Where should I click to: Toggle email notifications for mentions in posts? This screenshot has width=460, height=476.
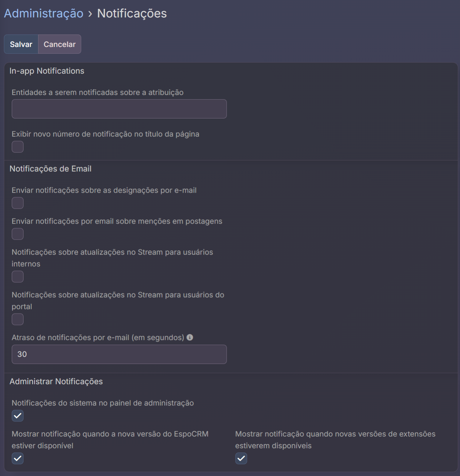pyautogui.click(x=17, y=234)
